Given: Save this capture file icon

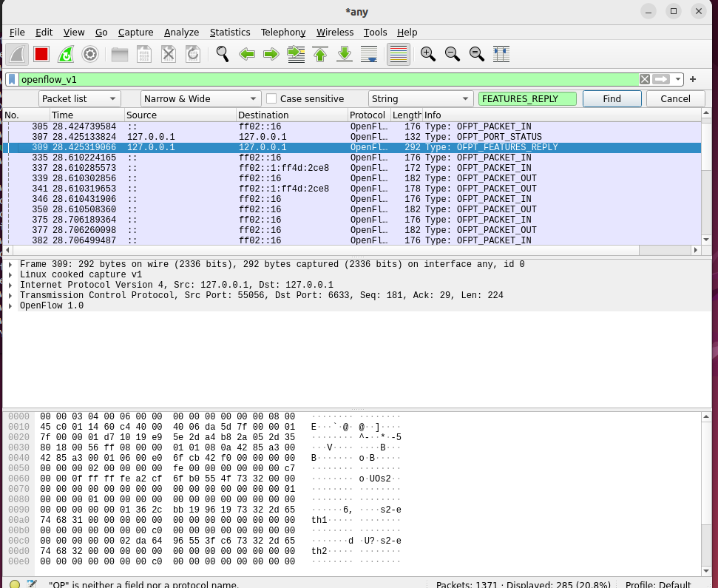Looking at the screenshot, I should [x=144, y=55].
